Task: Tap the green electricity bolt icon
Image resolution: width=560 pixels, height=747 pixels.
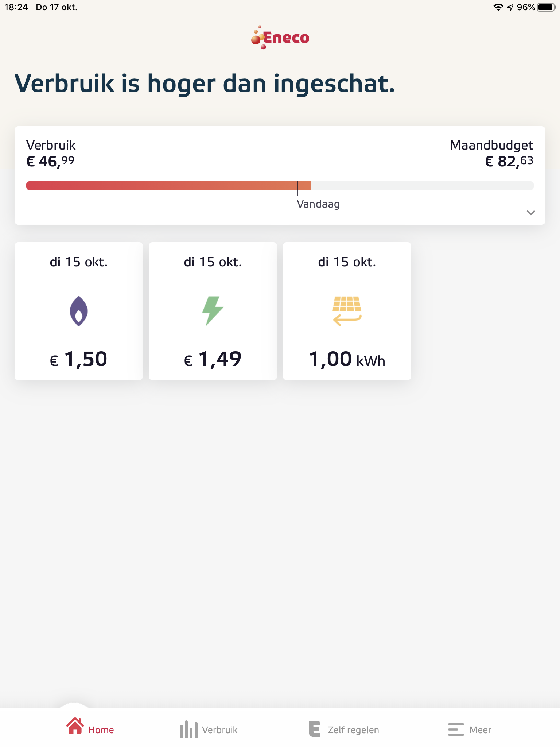Action: [x=213, y=311]
